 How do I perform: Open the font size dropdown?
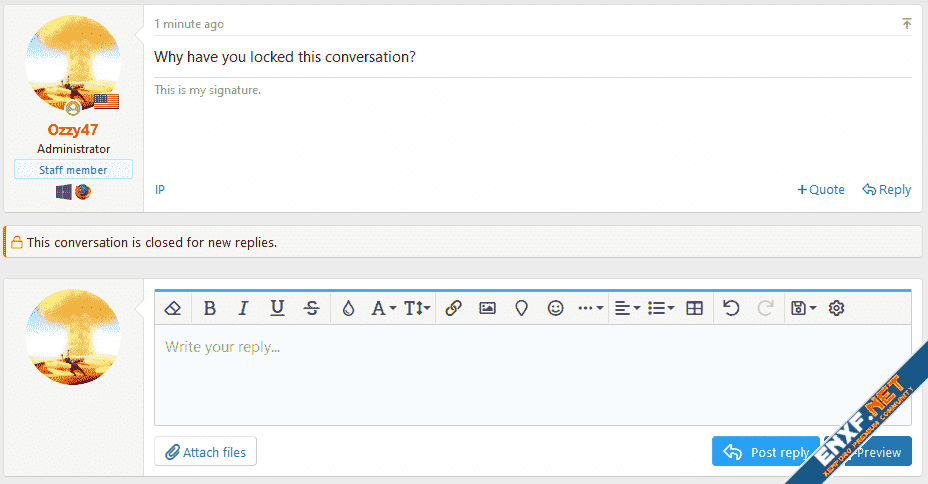click(x=418, y=308)
